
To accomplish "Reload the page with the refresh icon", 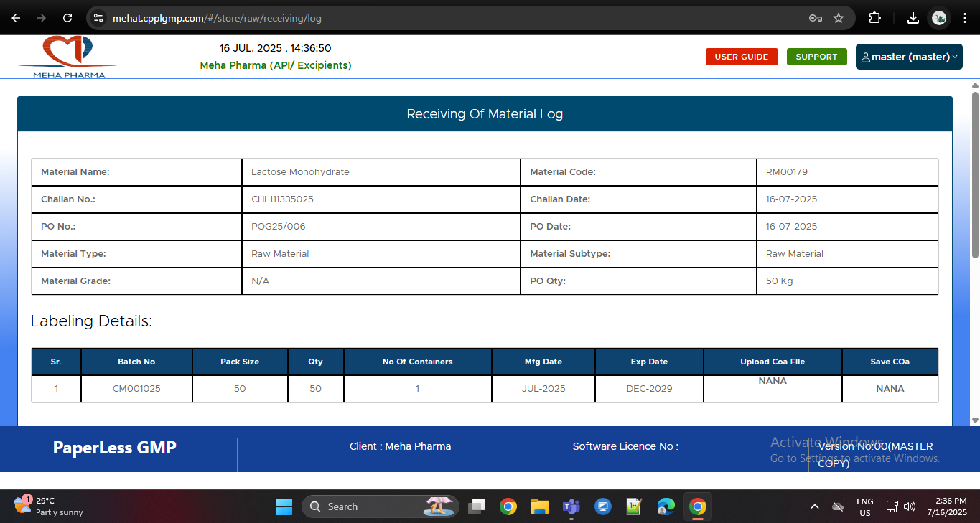I will (x=67, y=18).
